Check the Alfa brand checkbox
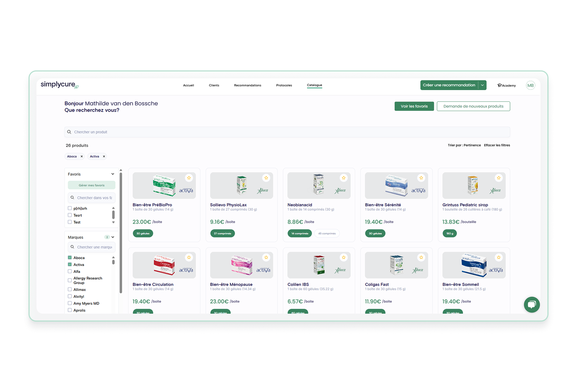This screenshot has width=577, height=392. point(70,271)
